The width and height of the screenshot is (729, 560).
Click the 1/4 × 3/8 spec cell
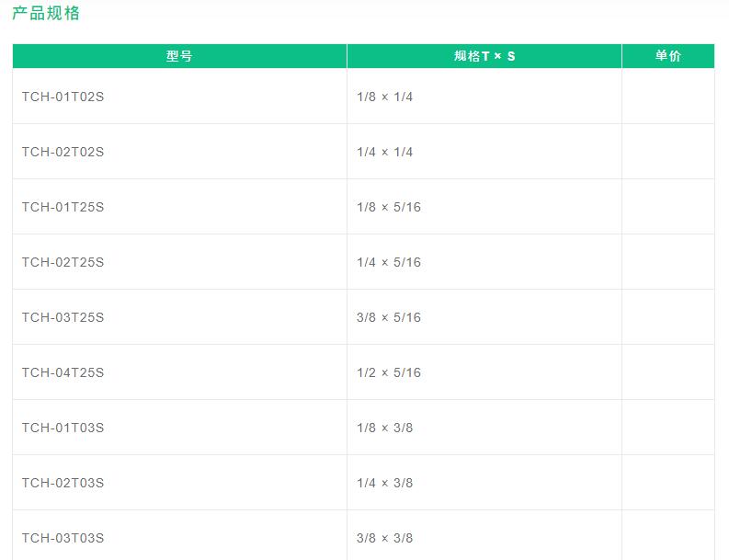pos(484,483)
